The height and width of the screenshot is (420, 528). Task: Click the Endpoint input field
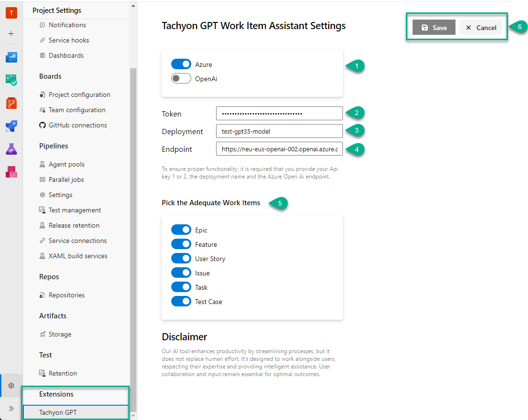coord(279,149)
